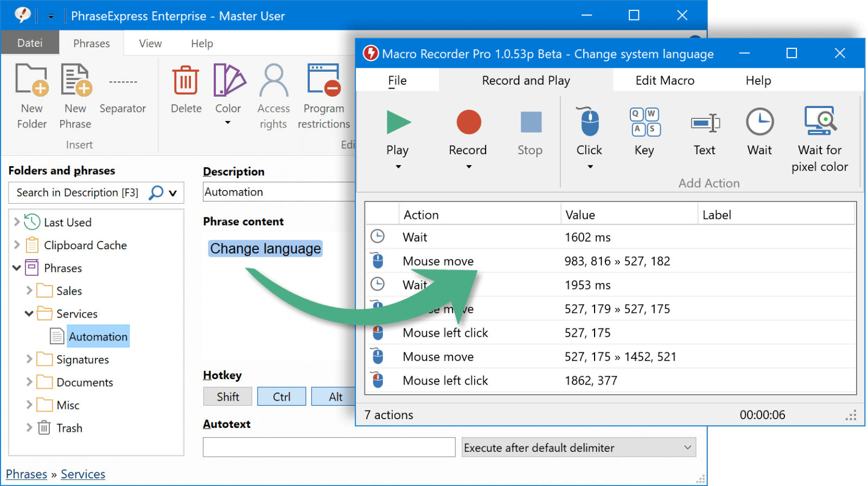Click the PhraseExpress app icon in title bar
The width and height of the screenshot is (868, 486).
22,15
